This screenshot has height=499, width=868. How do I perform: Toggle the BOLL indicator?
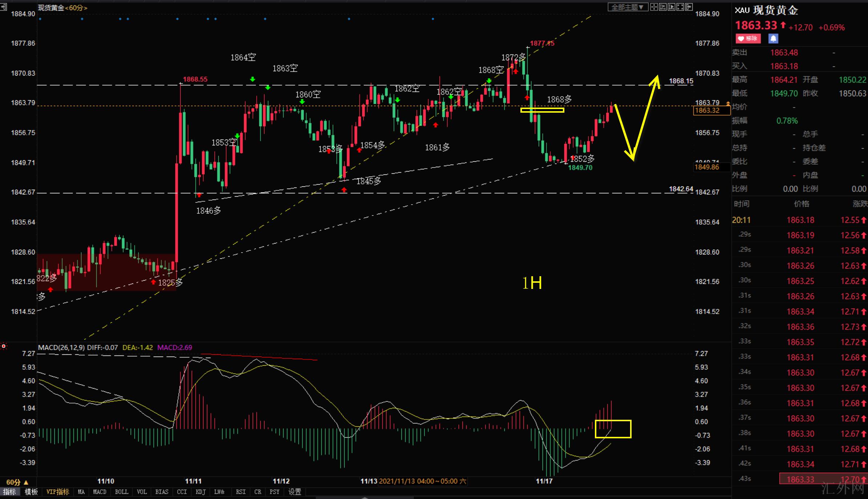click(121, 492)
